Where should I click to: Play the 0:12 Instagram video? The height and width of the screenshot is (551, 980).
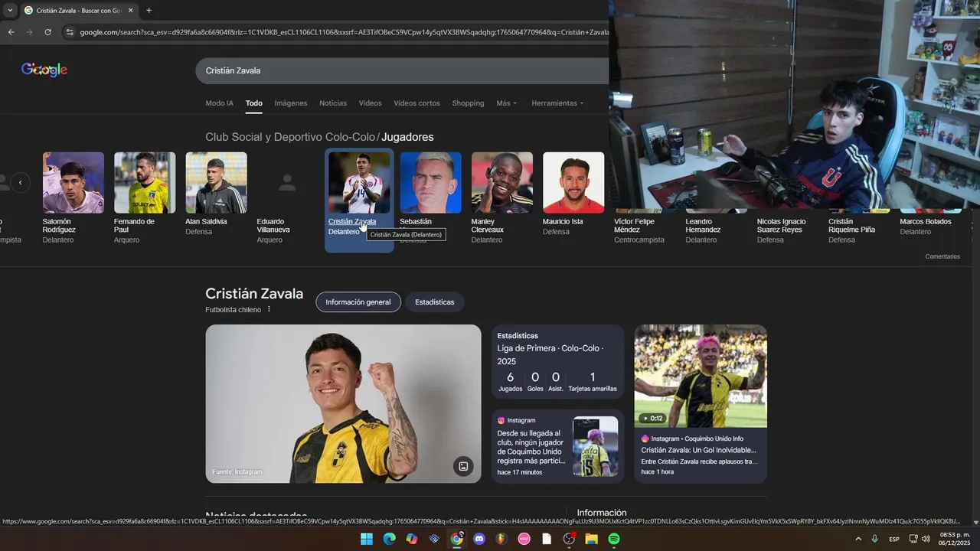coord(701,377)
